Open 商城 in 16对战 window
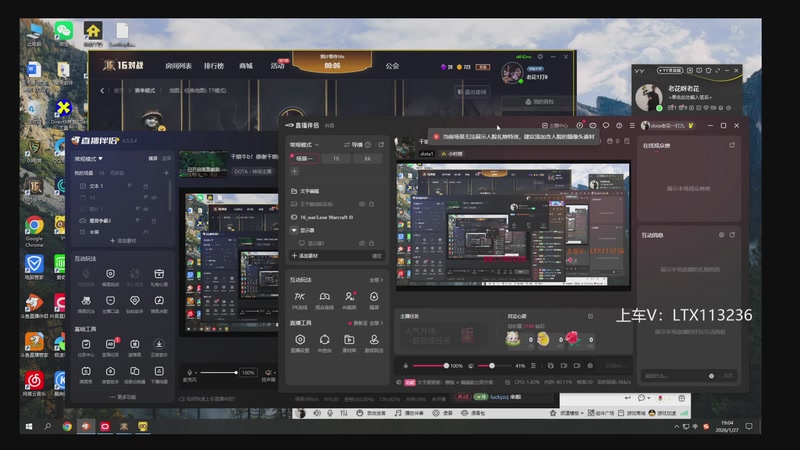This screenshot has height=450, width=800. tap(246, 66)
